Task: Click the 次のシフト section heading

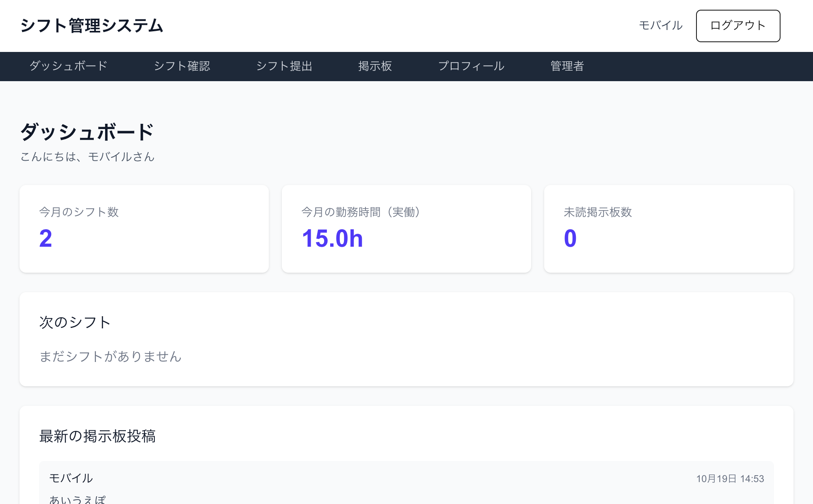Action: (x=75, y=322)
